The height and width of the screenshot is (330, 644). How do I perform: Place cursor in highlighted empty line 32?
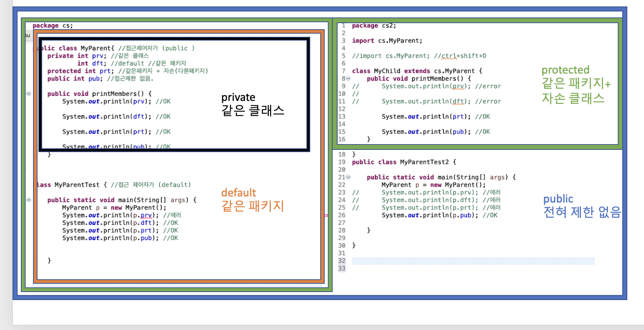473,261
